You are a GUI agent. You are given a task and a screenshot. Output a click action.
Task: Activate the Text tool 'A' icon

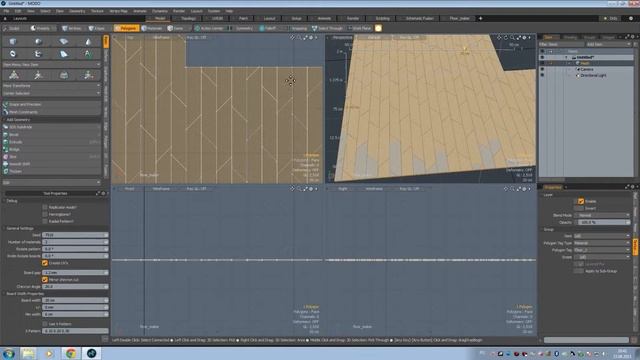[x=88, y=54]
